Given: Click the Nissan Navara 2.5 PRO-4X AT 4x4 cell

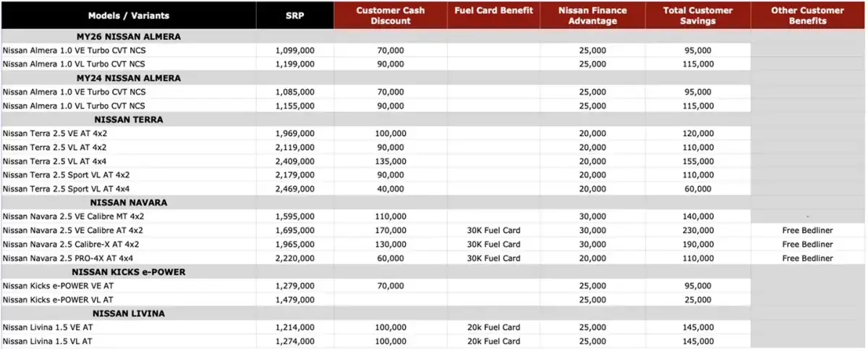Looking at the screenshot, I should [129, 258].
